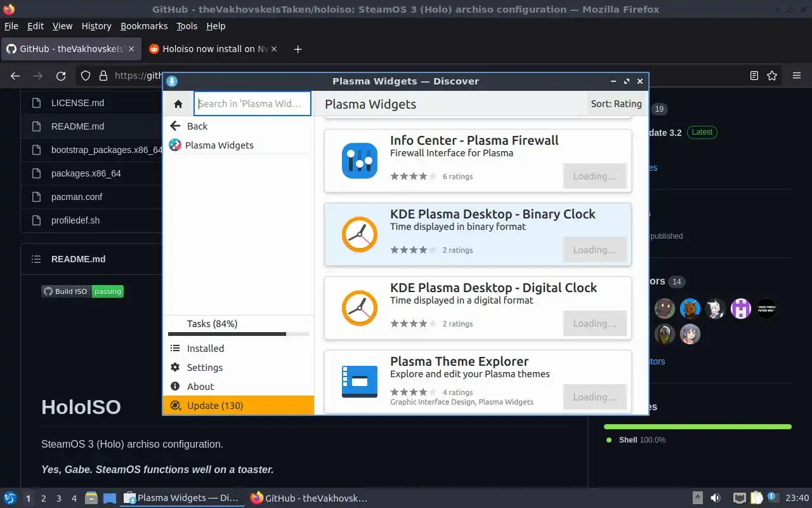Screen dimensions: 812x508
Task: Open Firefox hamburger application menu
Action: coord(797,76)
